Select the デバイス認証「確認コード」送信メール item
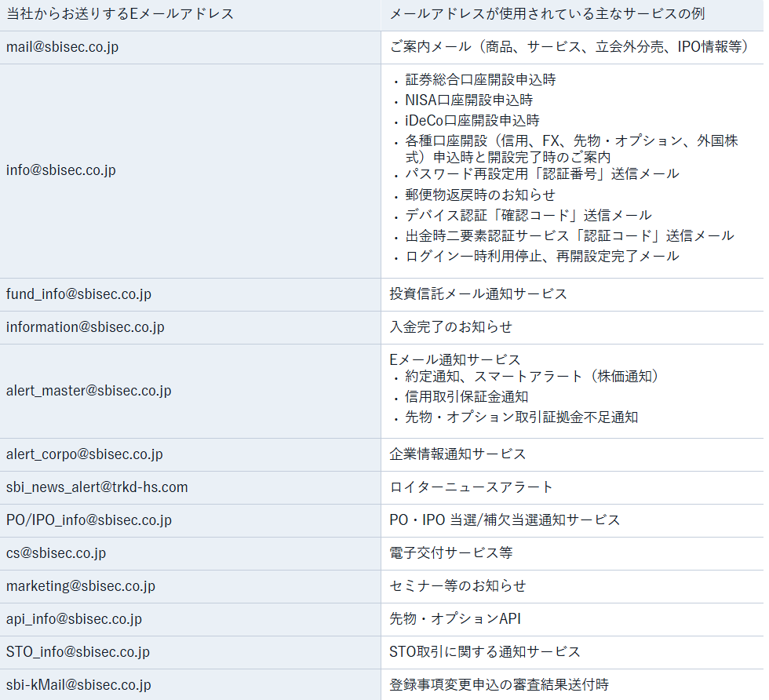769x700 pixels. (x=528, y=215)
